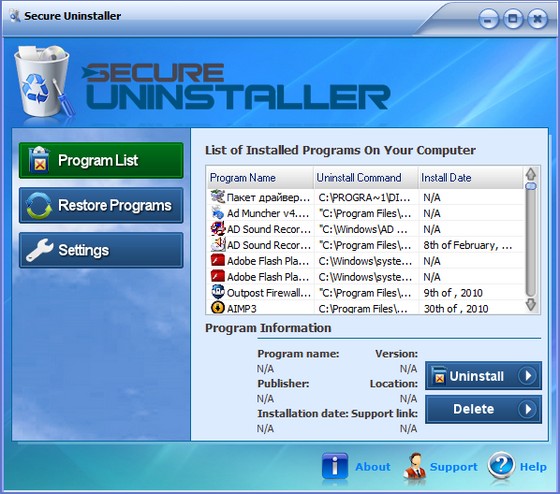Open the Settings section

(x=101, y=250)
